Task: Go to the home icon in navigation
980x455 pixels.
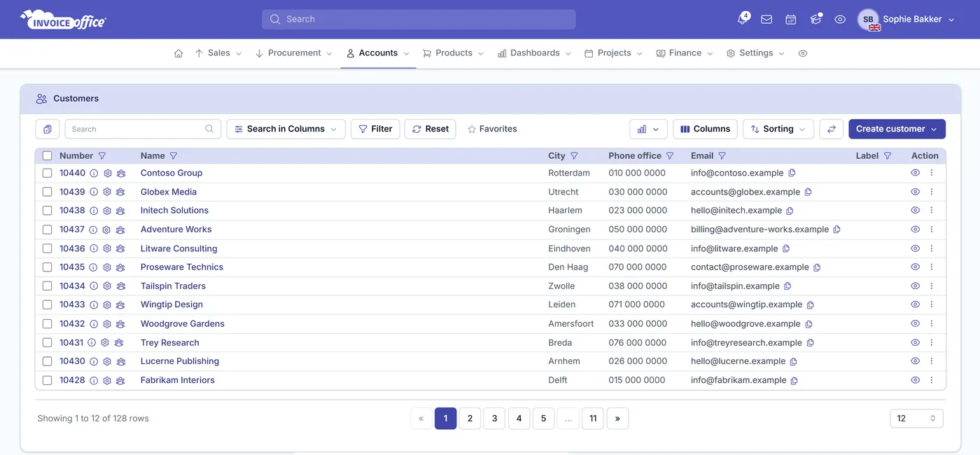Action: (178, 53)
